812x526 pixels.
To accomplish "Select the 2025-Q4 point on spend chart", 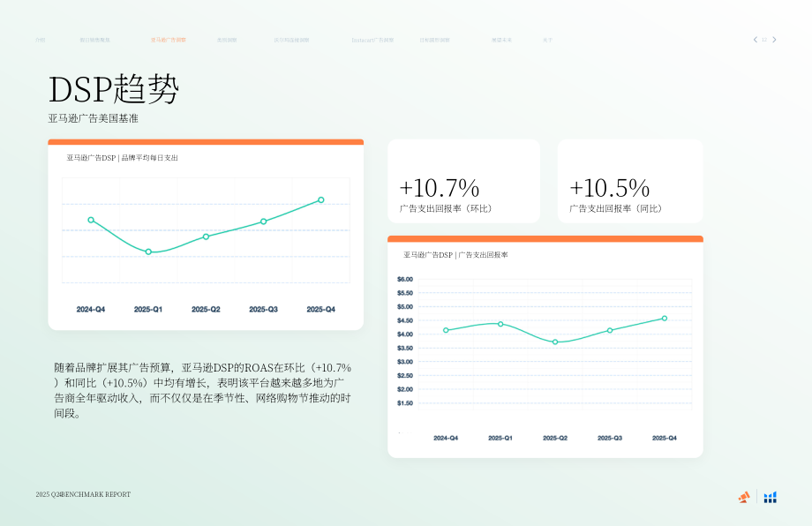I will 321,199.
